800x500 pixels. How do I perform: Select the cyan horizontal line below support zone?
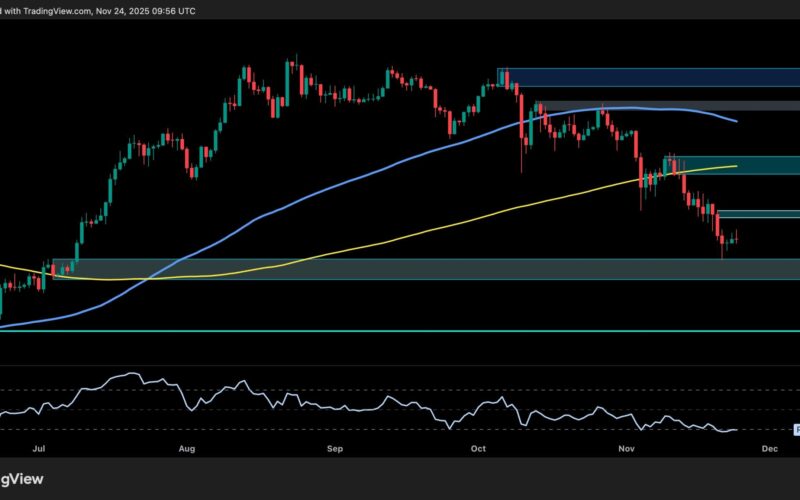(x=400, y=330)
